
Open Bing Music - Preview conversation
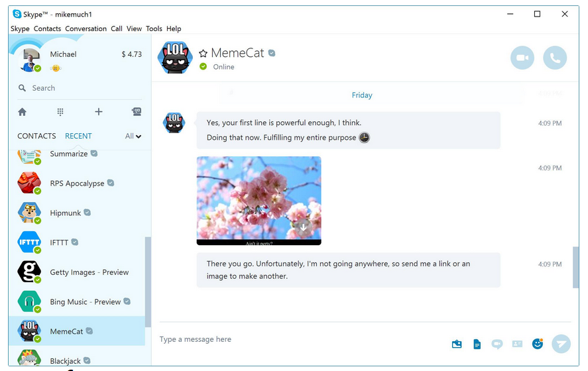coord(77,301)
